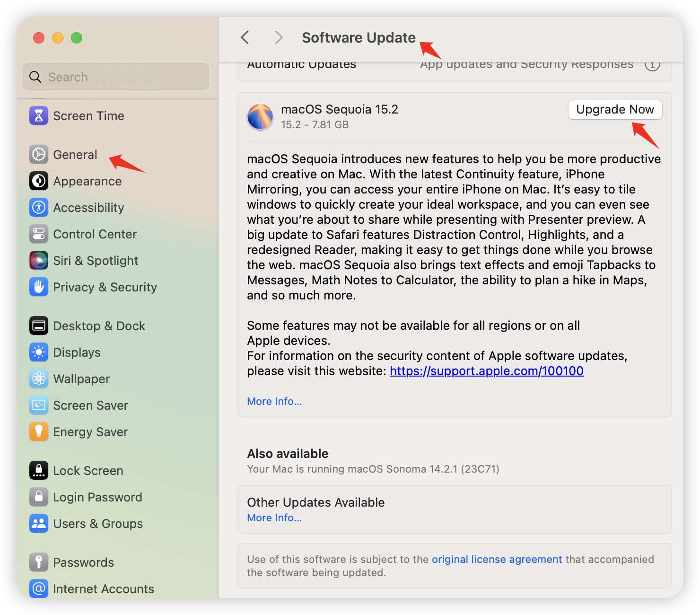Click the Desktop & Dock icon
Viewport: 700px width, 615px height.
click(39, 326)
